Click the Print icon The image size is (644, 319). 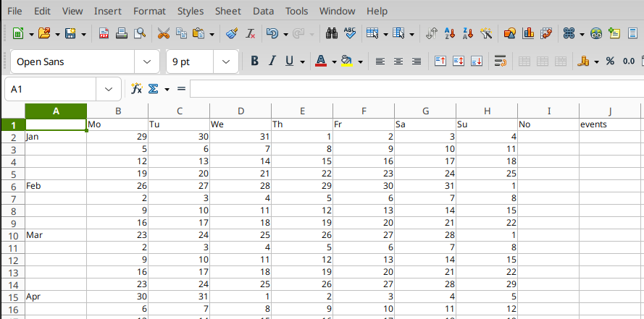point(122,33)
